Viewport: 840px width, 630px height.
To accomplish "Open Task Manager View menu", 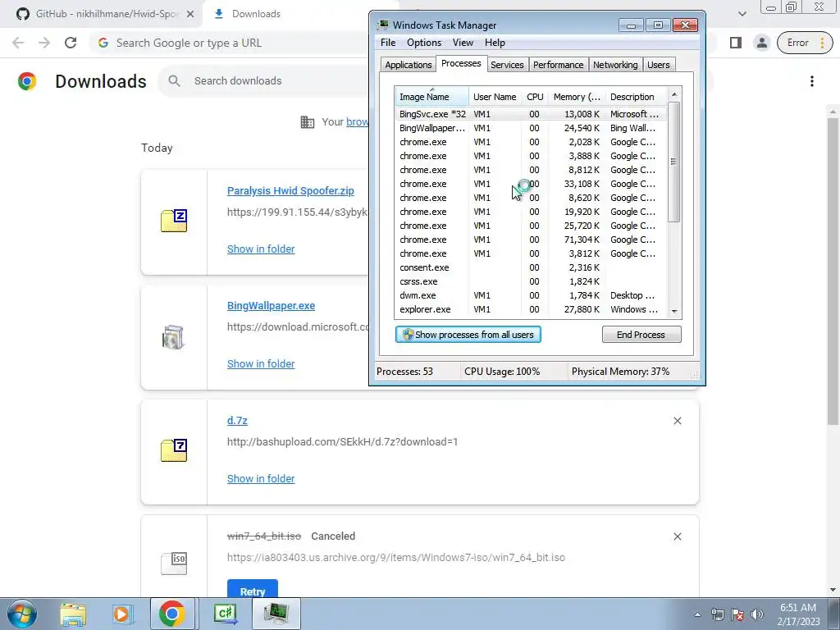I will (463, 43).
